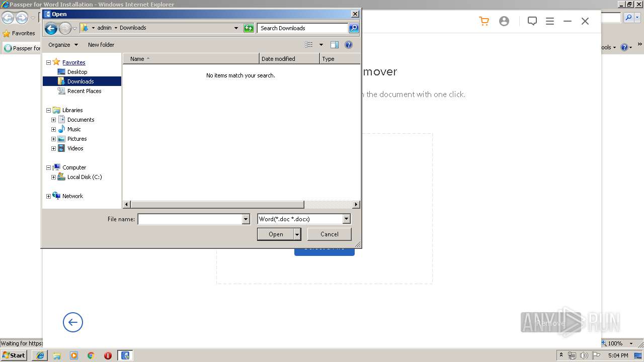644x362 pixels.
Task: Sort by Name column header
Action: point(191,59)
